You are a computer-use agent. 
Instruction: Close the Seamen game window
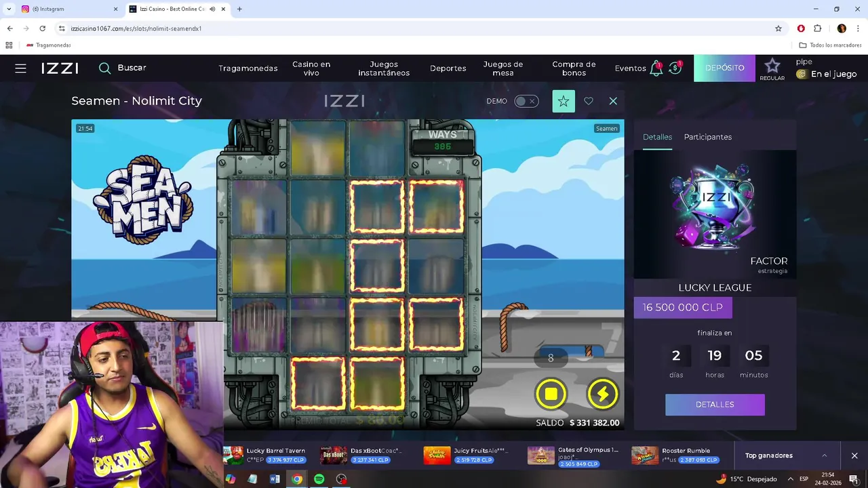(613, 101)
